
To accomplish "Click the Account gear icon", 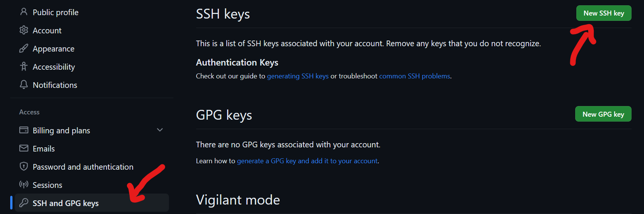I will pyautogui.click(x=24, y=30).
